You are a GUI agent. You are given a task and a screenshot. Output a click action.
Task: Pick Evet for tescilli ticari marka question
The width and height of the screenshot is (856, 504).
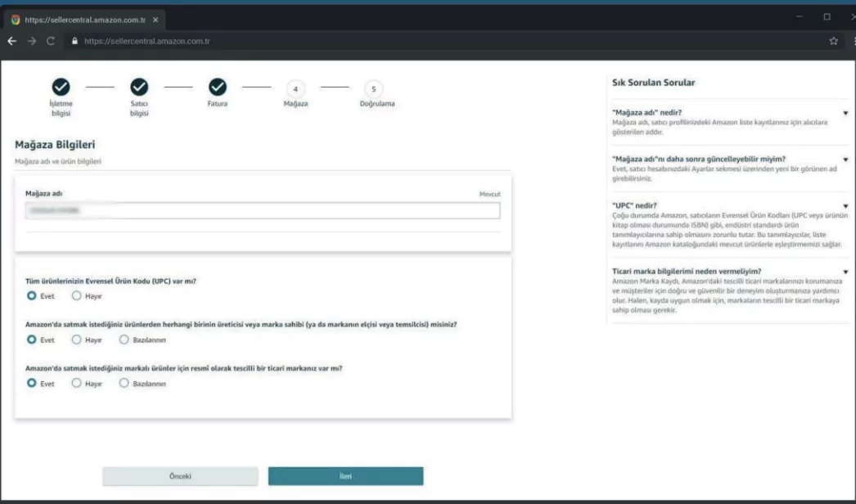point(32,384)
